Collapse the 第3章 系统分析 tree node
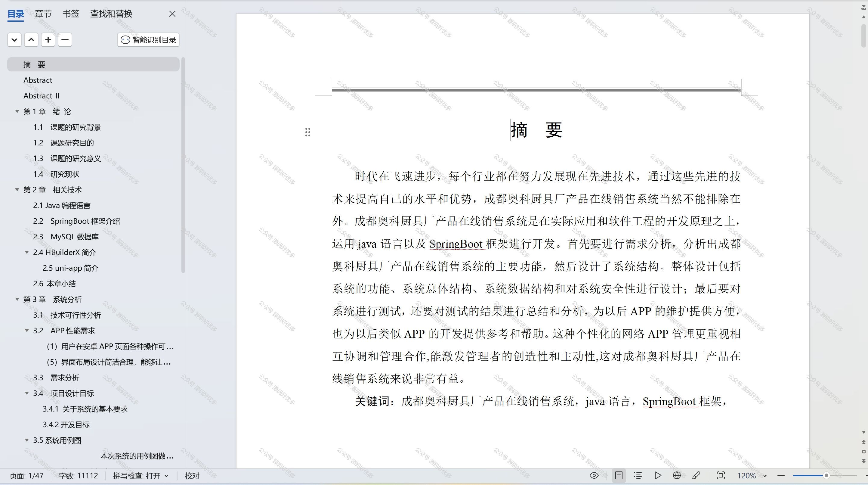This screenshot has width=868, height=485. pos(17,299)
